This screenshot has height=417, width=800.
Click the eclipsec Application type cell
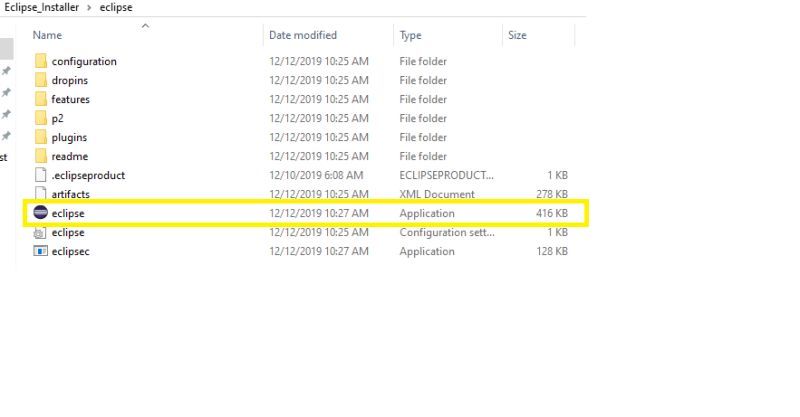pyautogui.click(x=427, y=251)
